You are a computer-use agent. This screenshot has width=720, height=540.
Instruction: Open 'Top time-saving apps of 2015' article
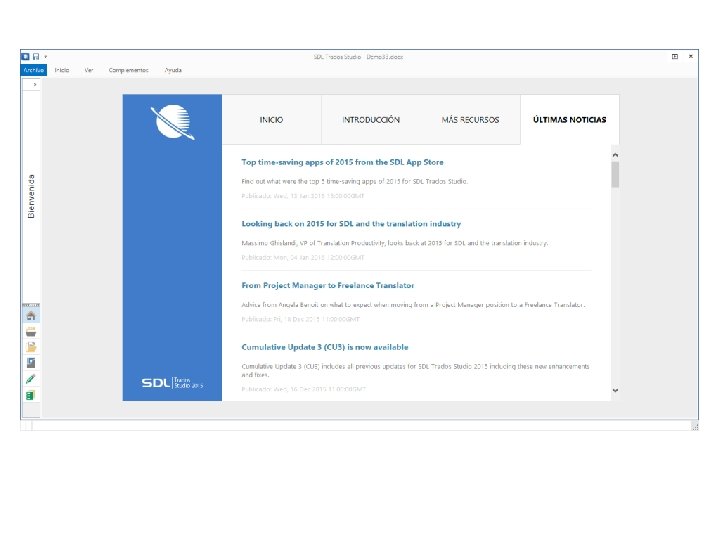click(x=343, y=162)
